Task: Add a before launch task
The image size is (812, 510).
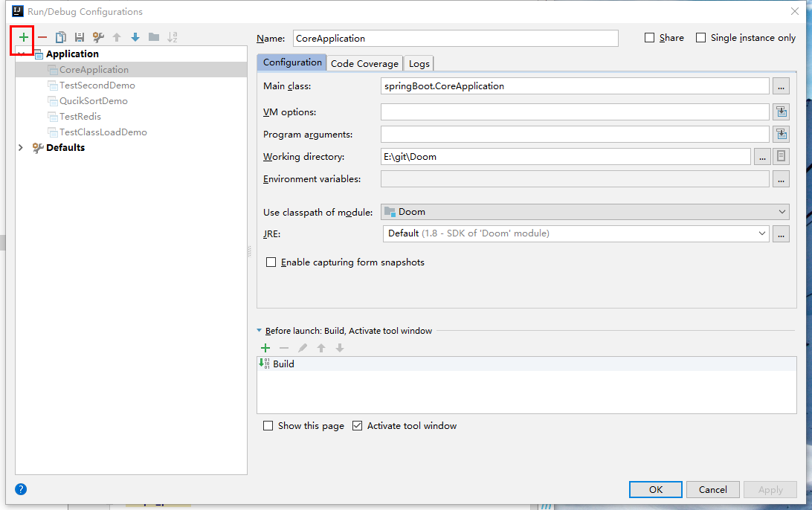Action: (x=265, y=348)
